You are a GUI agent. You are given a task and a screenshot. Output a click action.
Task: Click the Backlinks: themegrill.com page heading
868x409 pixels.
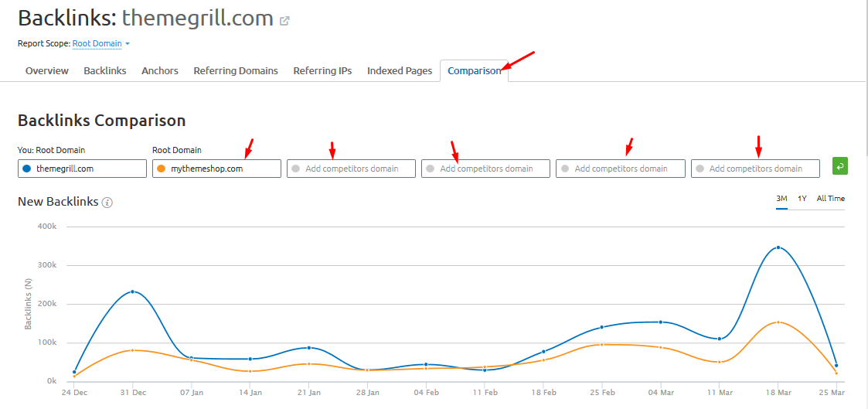[145, 19]
